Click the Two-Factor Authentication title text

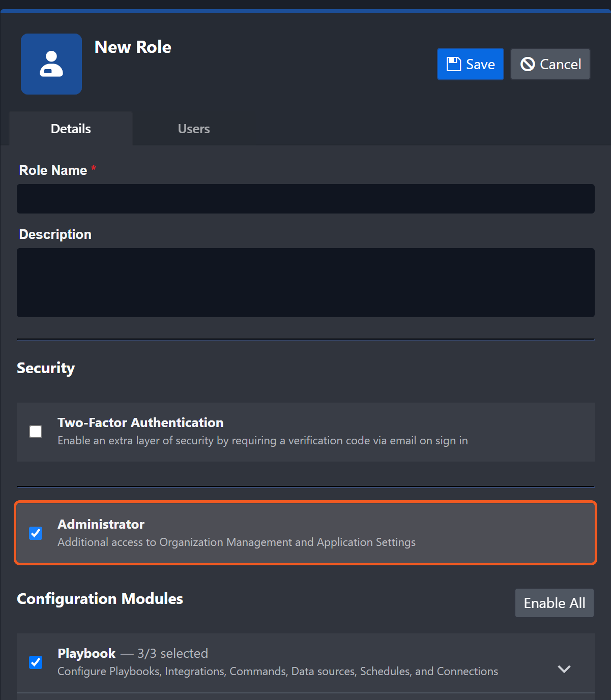pos(140,422)
